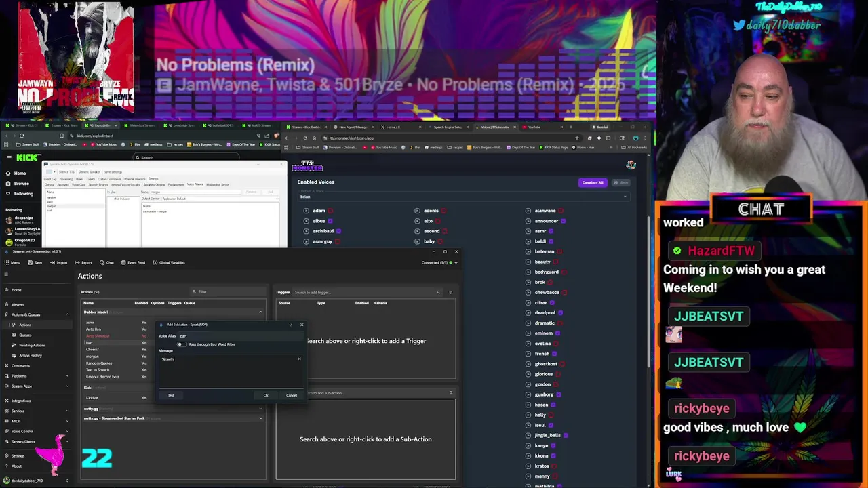Click Test in Add SubAction dialog

click(x=171, y=395)
